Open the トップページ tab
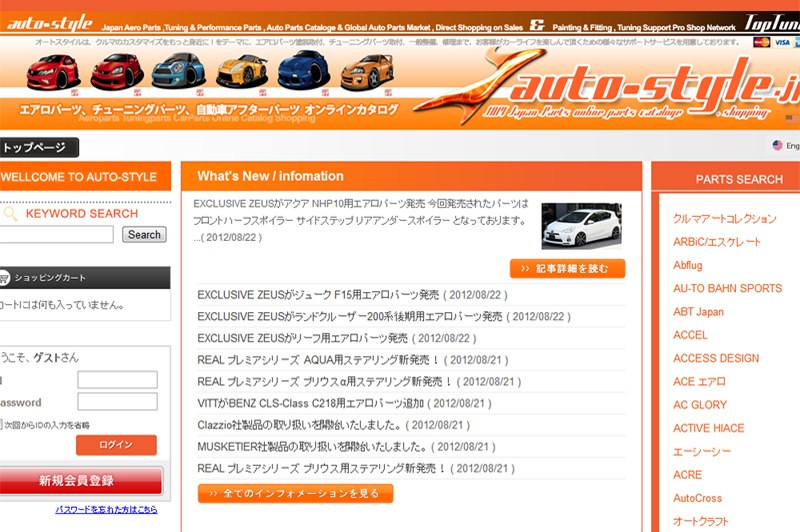This screenshot has width=800, height=532. tap(38, 148)
